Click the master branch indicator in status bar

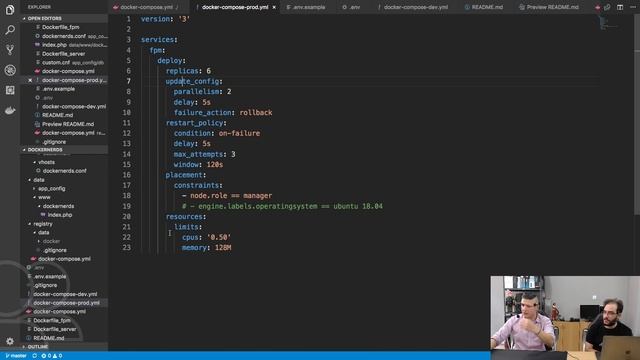click(16, 356)
